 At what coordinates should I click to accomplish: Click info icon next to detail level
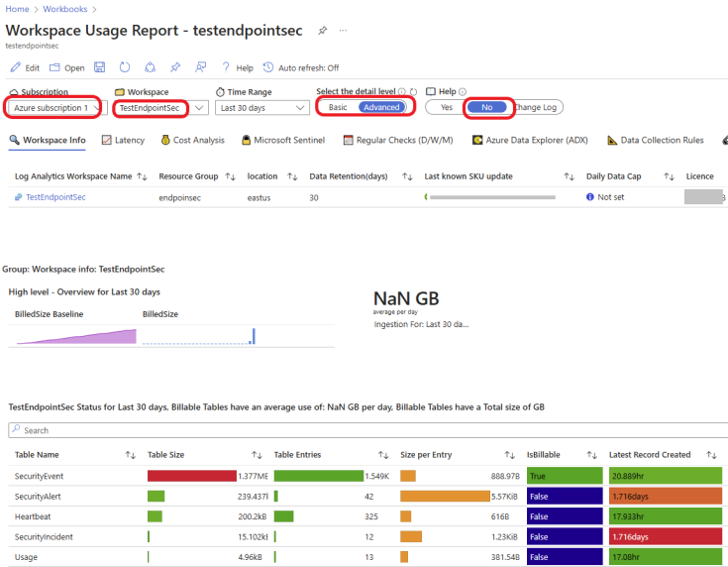pos(402,91)
